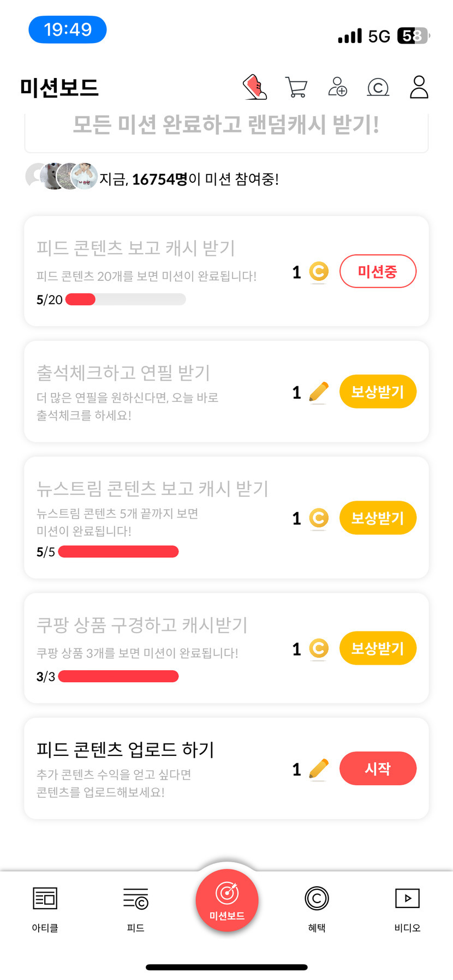Open the cash coin icon in header
Screen dimensions: 453x980
click(x=378, y=87)
